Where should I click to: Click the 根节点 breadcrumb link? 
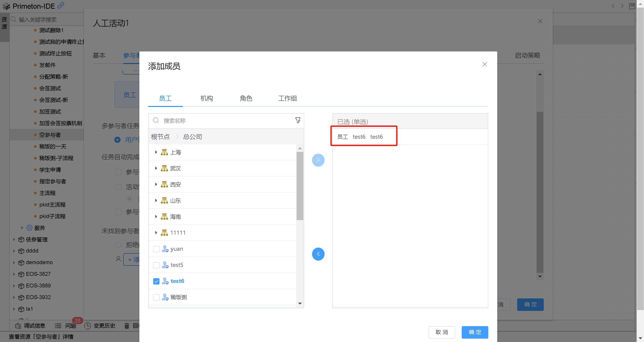(x=160, y=137)
